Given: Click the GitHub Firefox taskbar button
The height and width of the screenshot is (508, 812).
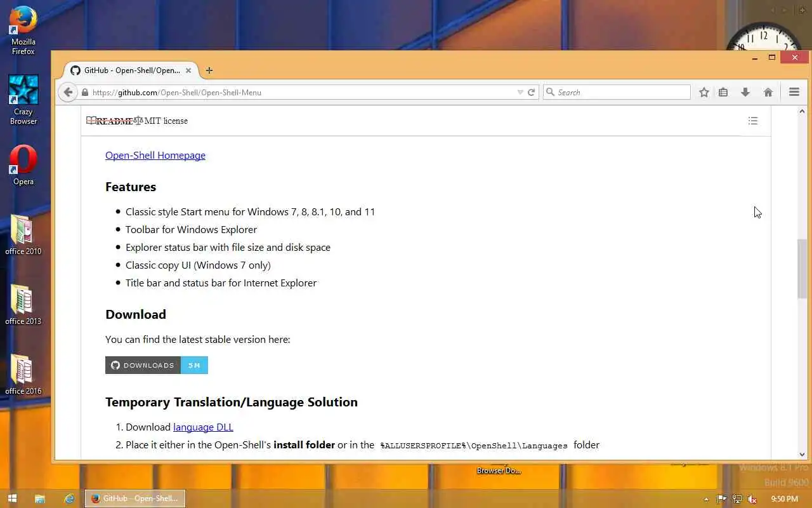Looking at the screenshot, I should click(x=135, y=498).
